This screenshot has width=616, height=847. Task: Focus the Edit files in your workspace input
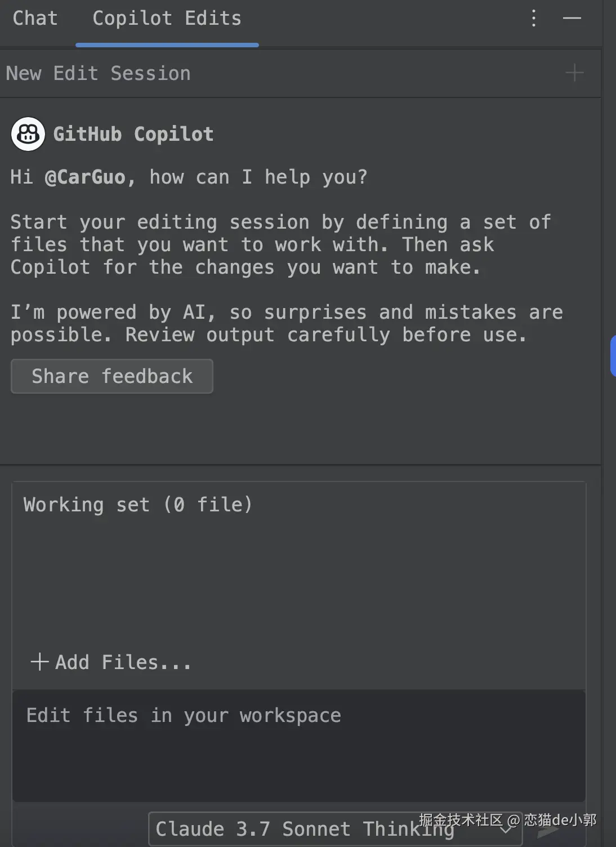298,743
